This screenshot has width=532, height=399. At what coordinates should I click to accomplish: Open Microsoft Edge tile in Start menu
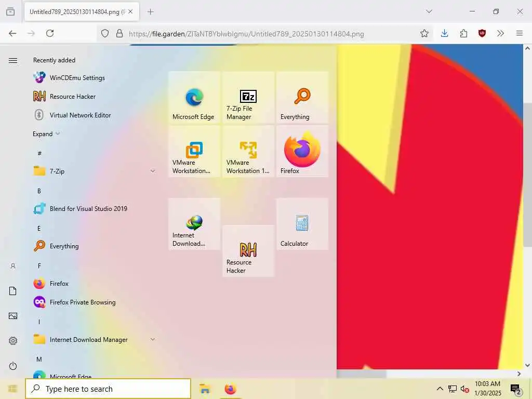194,97
